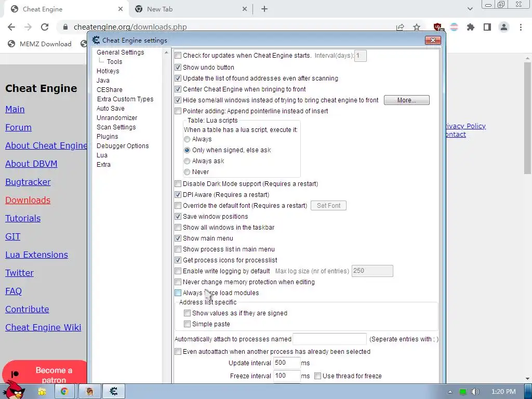This screenshot has height=399, width=532.
Task: Open the Tutorials link
Action: [x=23, y=219]
